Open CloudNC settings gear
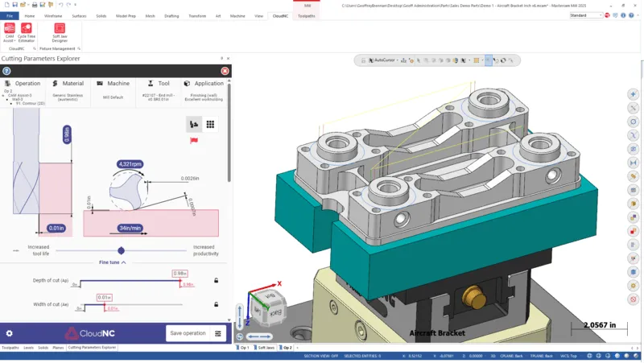This screenshot has width=644, height=363. tap(9, 333)
